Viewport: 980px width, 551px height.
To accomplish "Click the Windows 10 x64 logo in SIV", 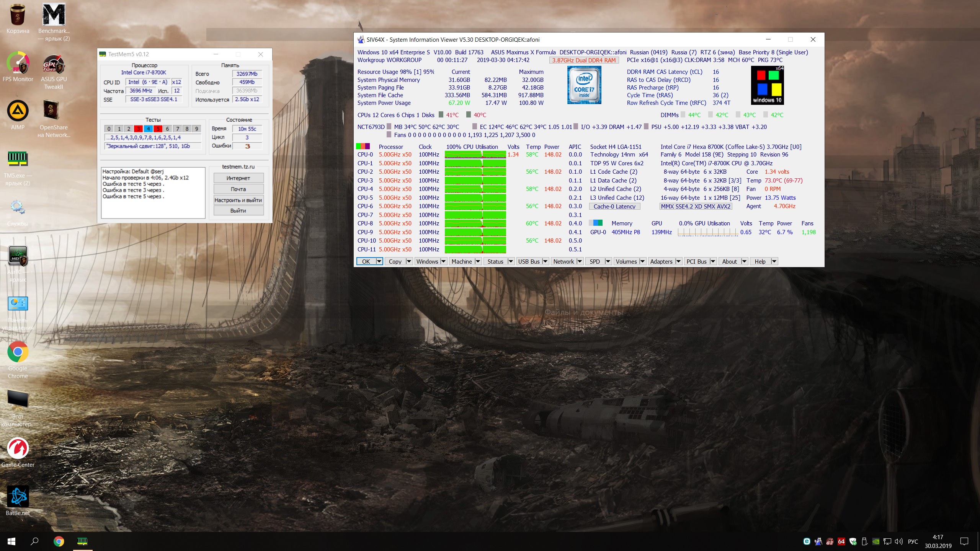I will coord(767,85).
